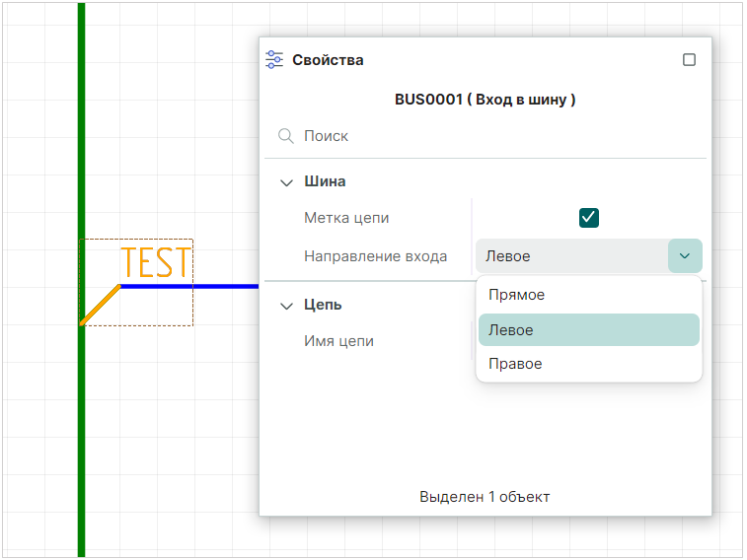Open the Направление входа dropdown arrow

point(685,256)
